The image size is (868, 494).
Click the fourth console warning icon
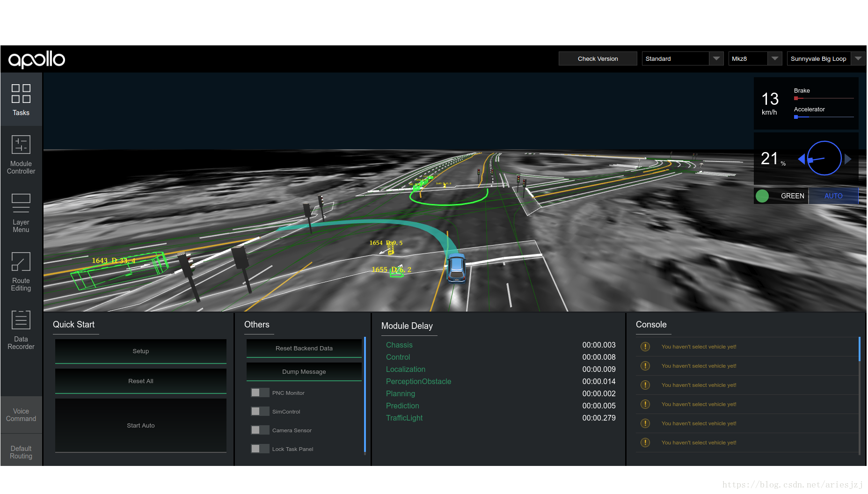(x=645, y=404)
